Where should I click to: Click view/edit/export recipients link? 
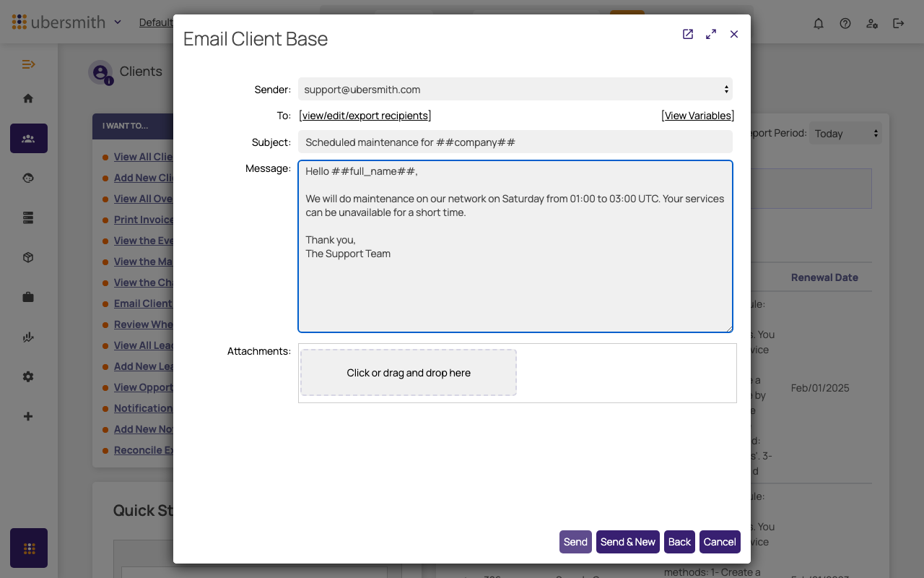[x=365, y=116]
